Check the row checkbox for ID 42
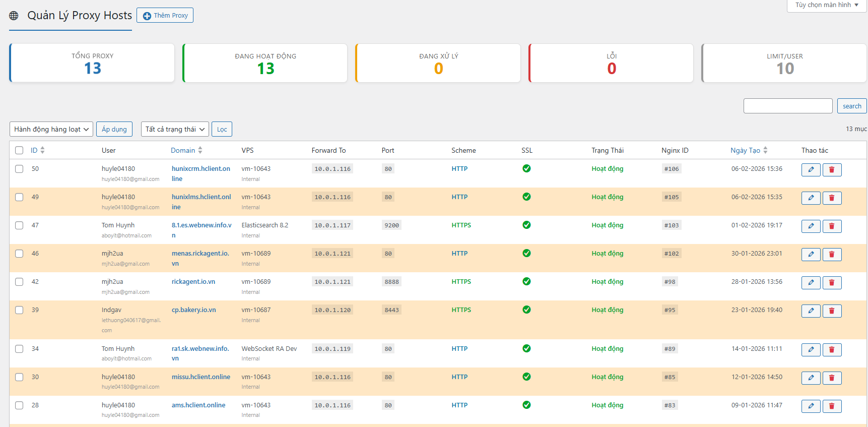This screenshot has width=868, height=427. pyautogui.click(x=19, y=282)
